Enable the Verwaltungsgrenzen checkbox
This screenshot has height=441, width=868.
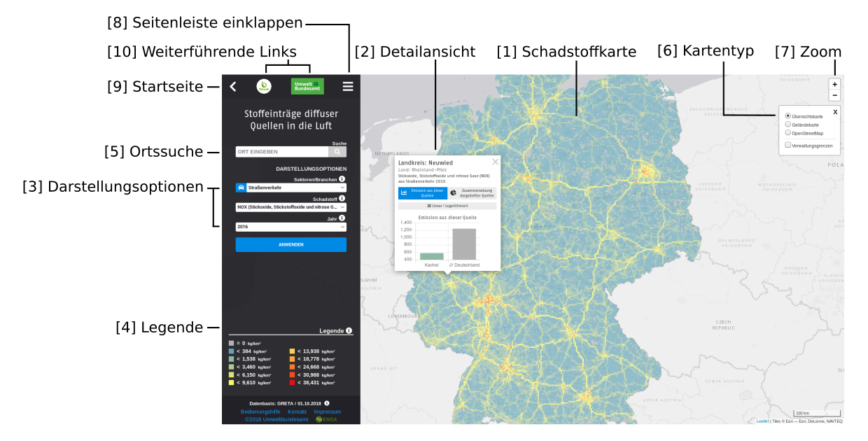pos(788,145)
